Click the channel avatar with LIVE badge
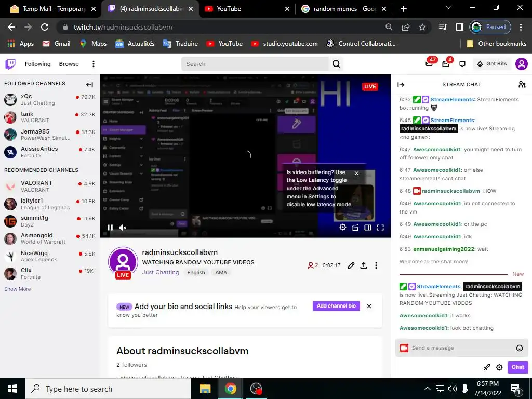Viewport: 532px width, 399px height. coord(123,262)
